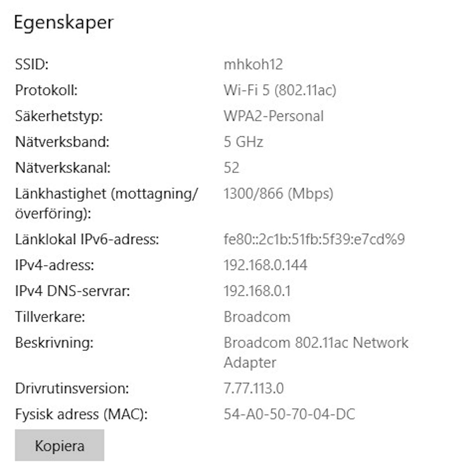Click the Drivrutinsversion label

click(72, 388)
